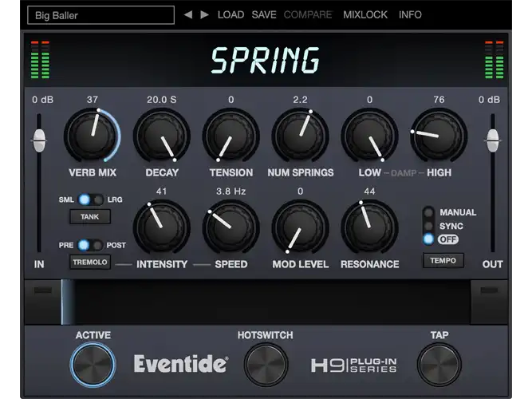The image size is (532, 399).
Task: Click the num springs value 2.2
Action: [x=300, y=100]
